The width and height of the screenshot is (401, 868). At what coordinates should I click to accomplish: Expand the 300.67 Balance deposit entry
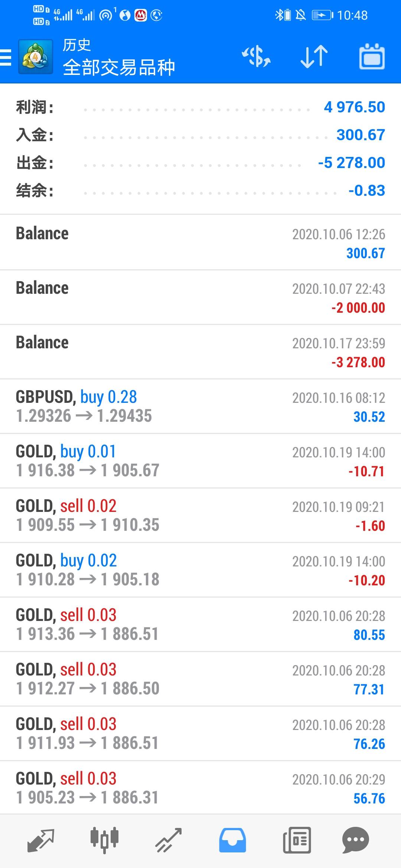200,243
